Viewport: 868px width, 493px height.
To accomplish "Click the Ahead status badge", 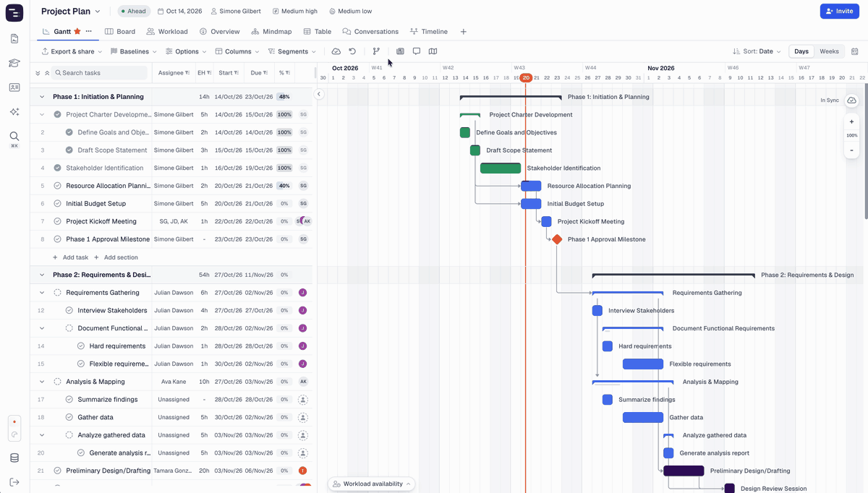I will pos(133,12).
